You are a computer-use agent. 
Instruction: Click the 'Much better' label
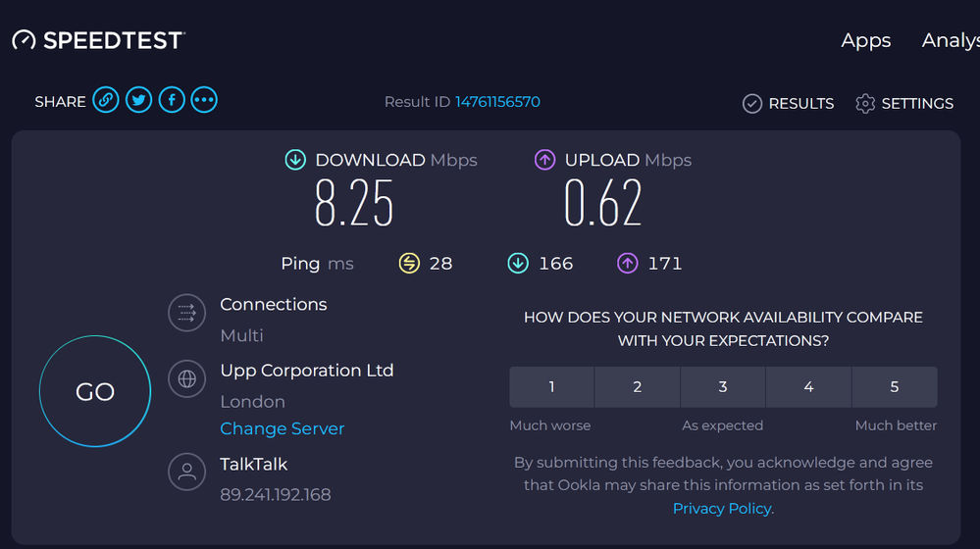point(896,425)
